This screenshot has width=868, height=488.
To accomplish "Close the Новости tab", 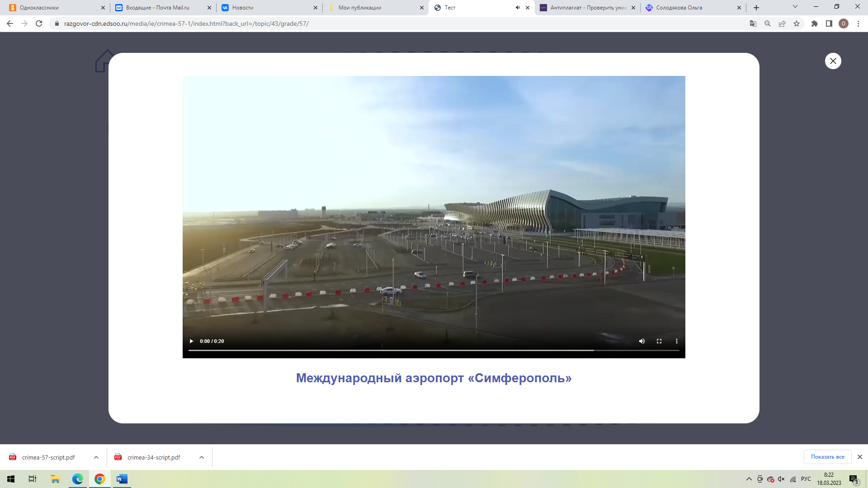I will pyautogui.click(x=316, y=8).
